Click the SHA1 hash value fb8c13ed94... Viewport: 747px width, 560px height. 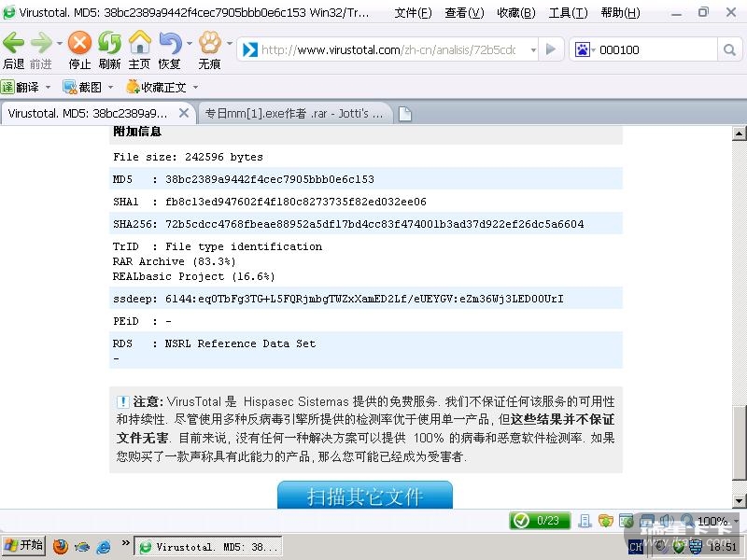click(x=296, y=202)
